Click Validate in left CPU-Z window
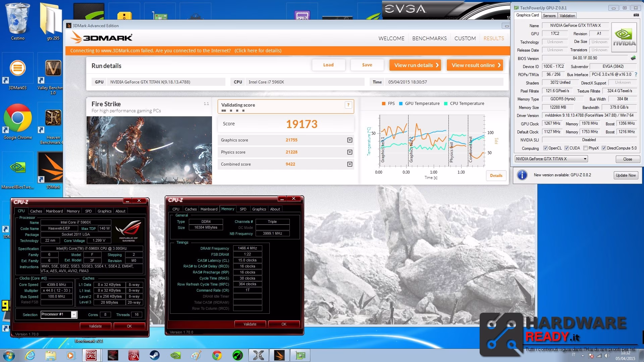This screenshot has width=644, height=362. [95, 326]
